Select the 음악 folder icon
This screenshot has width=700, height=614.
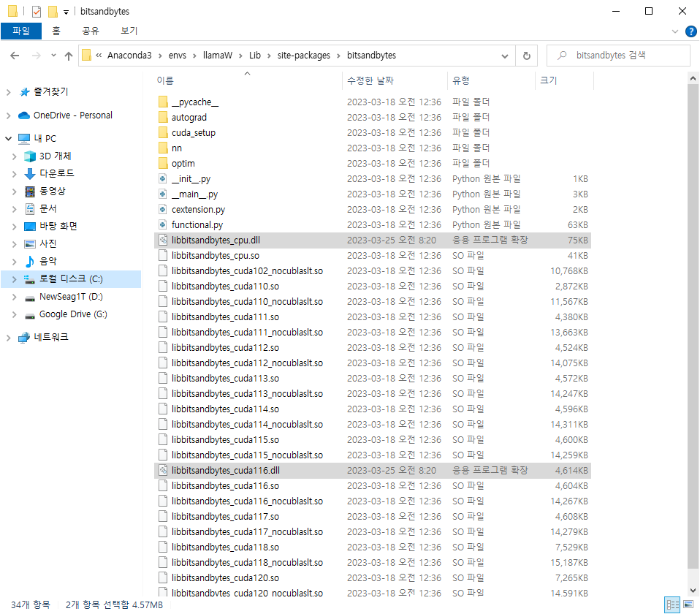pos(30,261)
